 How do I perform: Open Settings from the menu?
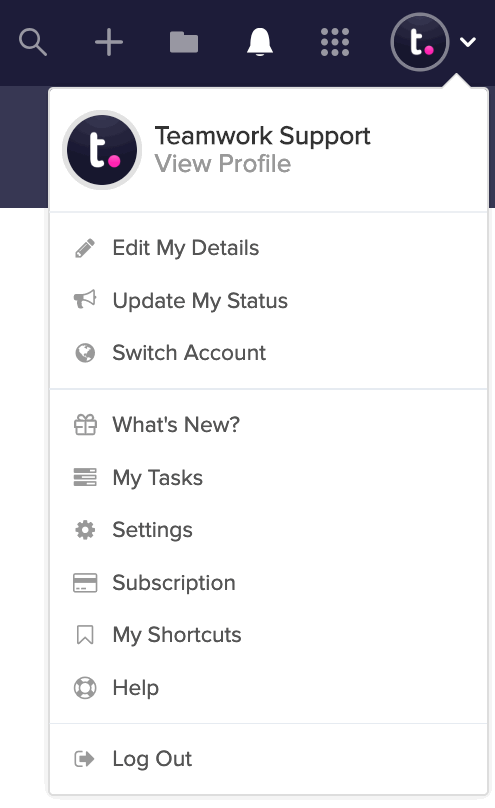pyautogui.click(x=268, y=530)
